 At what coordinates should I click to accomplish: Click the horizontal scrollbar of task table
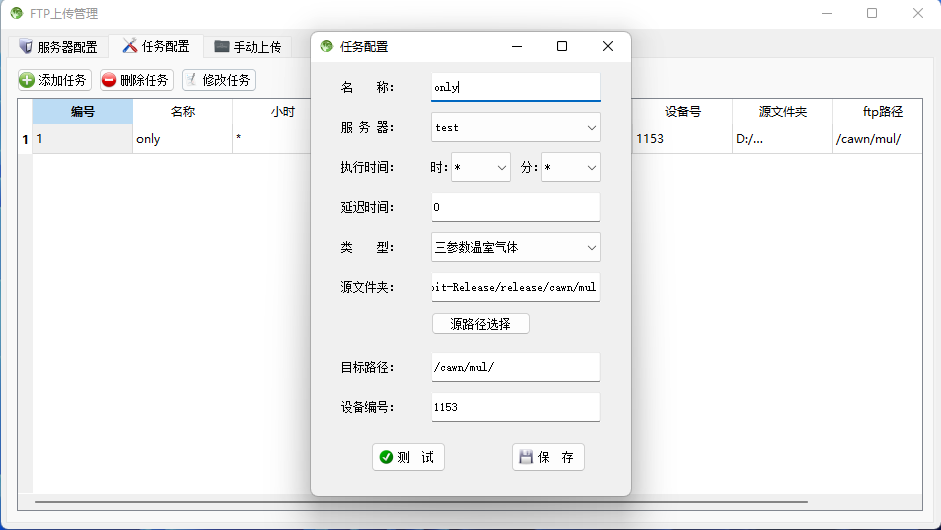(x=421, y=501)
